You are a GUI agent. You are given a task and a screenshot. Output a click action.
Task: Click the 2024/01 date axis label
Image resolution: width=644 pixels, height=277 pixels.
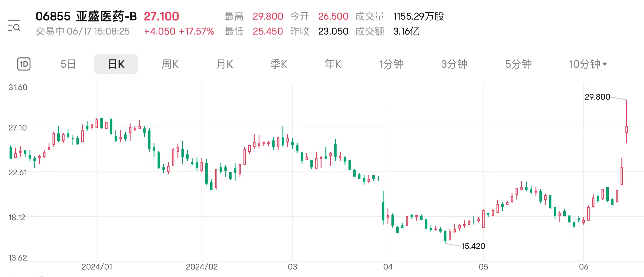[x=97, y=267]
